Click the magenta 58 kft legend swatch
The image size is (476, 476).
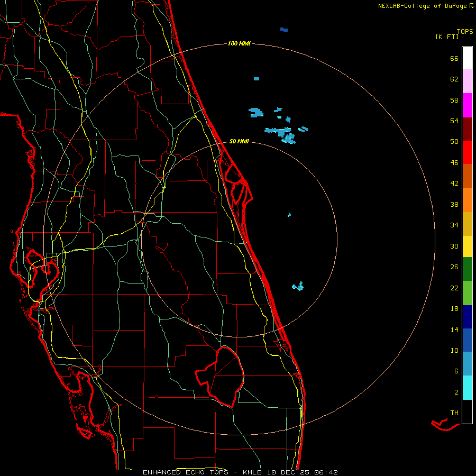(x=467, y=105)
